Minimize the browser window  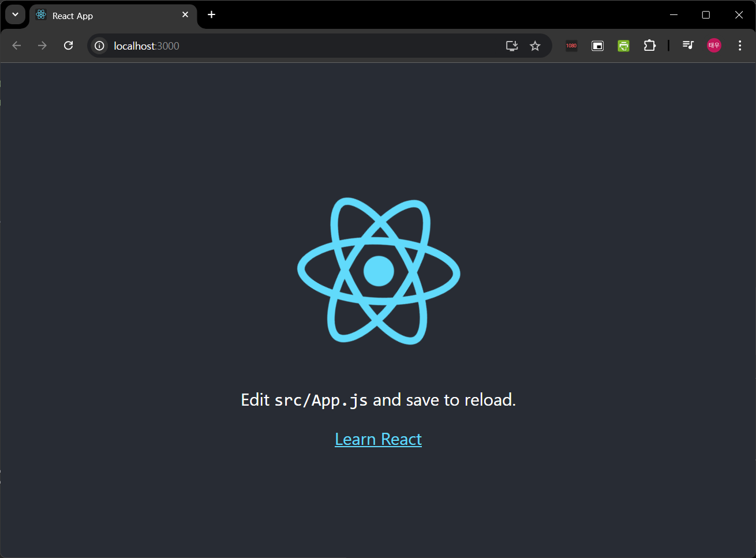[673, 15]
